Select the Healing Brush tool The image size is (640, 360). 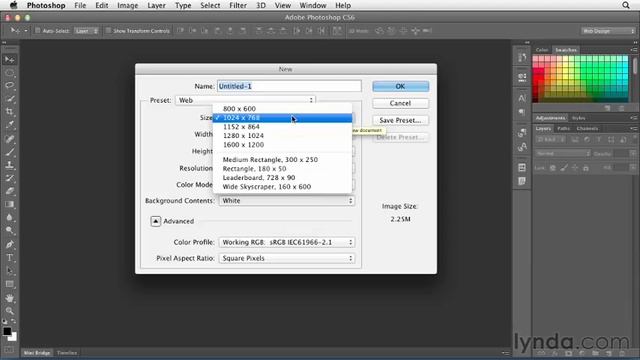pos(10,139)
